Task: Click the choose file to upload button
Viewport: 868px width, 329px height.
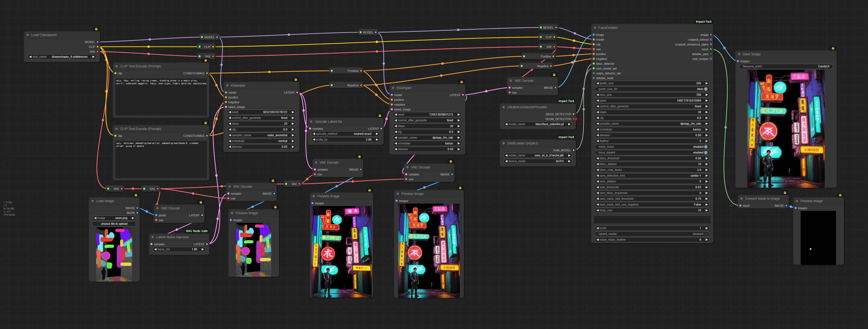Action: (114, 224)
